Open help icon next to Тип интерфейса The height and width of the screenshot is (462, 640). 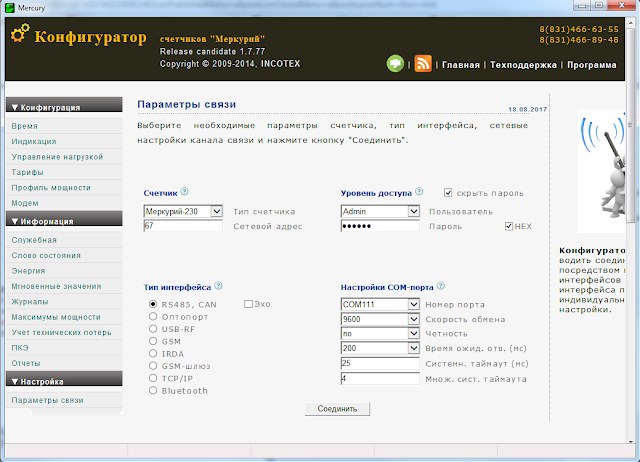(218, 285)
